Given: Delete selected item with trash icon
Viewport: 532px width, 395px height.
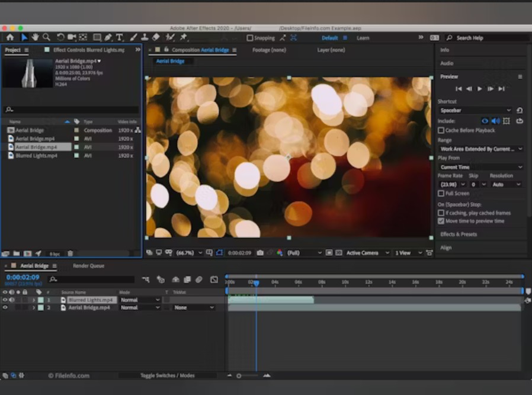Looking at the screenshot, I should pyautogui.click(x=70, y=253).
